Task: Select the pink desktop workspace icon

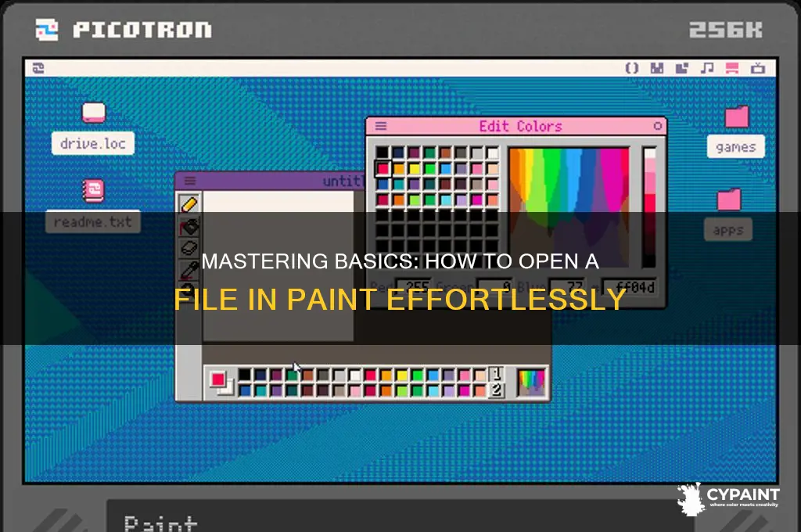Action: pos(732,68)
